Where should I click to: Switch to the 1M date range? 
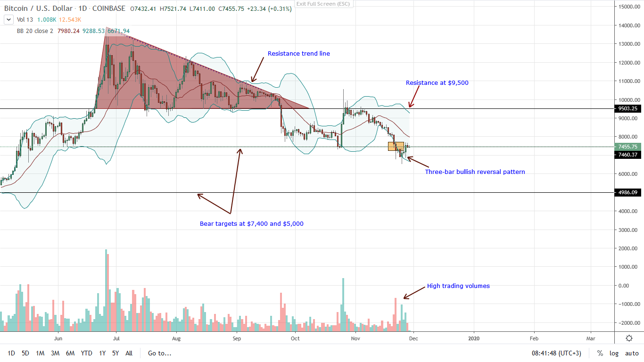click(x=40, y=353)
